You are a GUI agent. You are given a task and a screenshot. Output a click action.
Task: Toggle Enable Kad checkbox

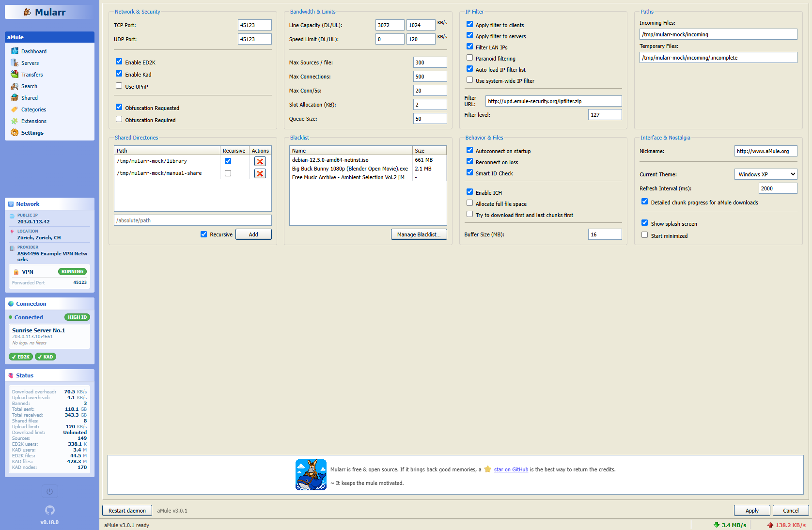pyautogui.click(x=119, y=74)
